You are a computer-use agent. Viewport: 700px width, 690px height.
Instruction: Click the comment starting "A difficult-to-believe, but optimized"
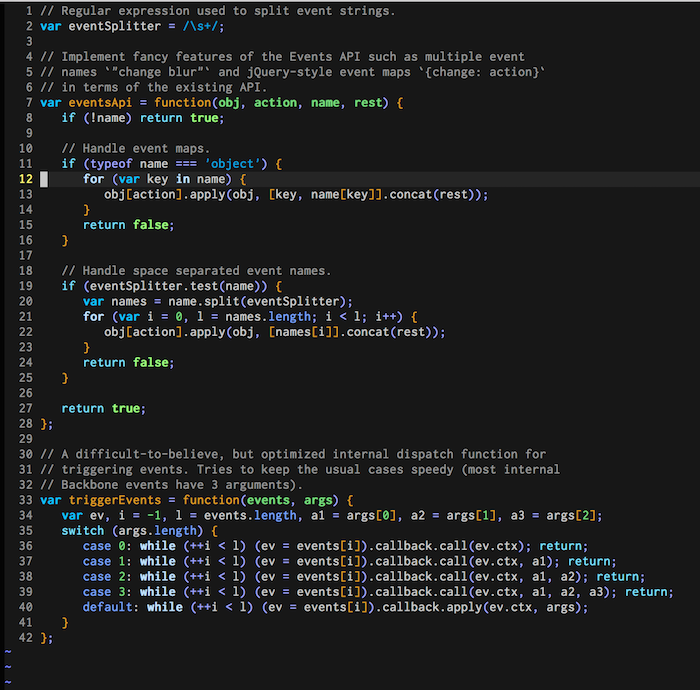[x=304, y=454]
